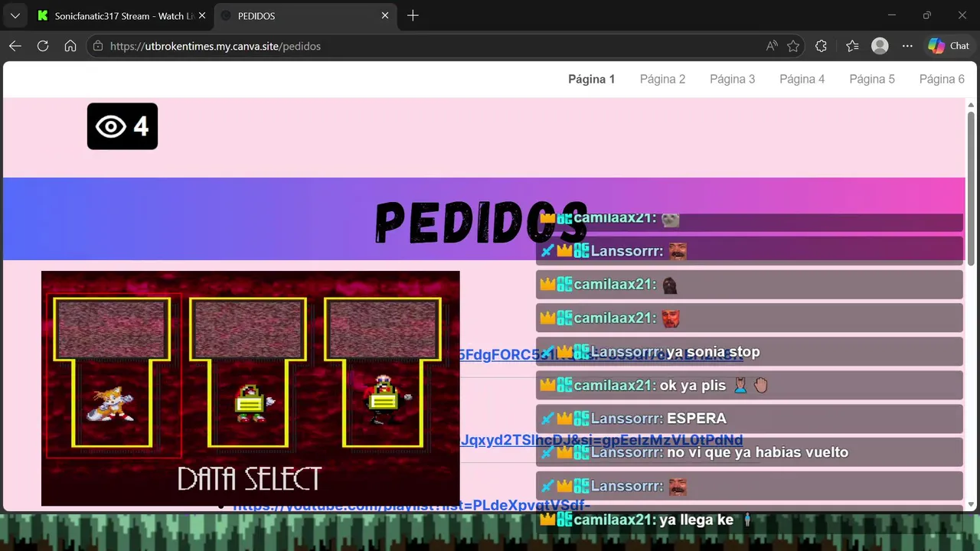Click the eye viewer count badge
This screenshot has height=551, width=980.
coord(122,126)
